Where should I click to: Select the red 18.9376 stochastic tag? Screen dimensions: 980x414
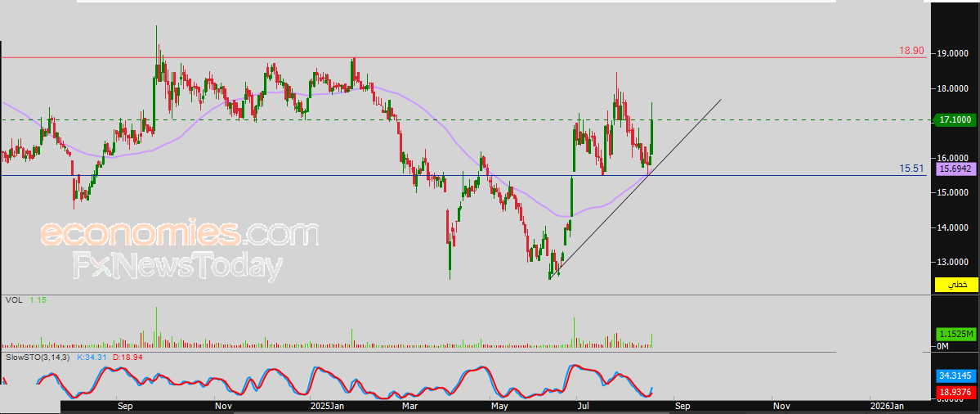click(x=955, y=391)
